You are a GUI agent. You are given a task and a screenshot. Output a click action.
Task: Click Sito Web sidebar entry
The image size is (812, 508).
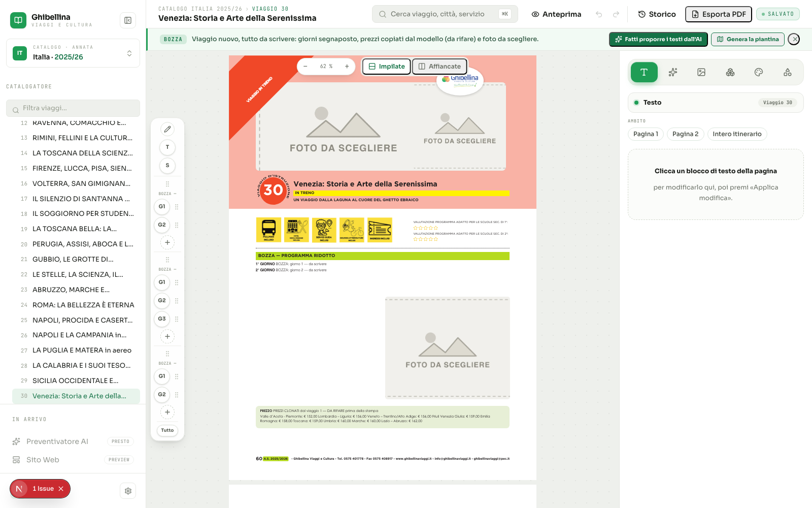tap(73, 460)
